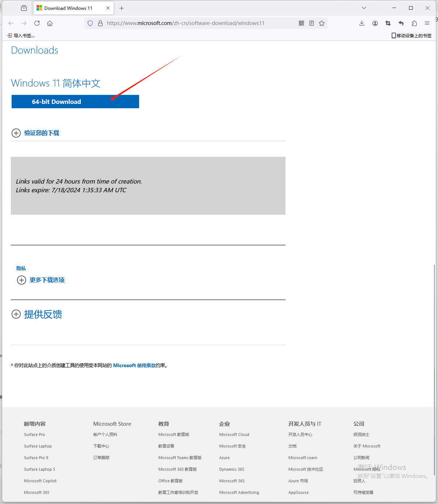Open Microsoft 技术社区 footer link
The height and width of the screenshot is (504, 438).
[306, 469]
